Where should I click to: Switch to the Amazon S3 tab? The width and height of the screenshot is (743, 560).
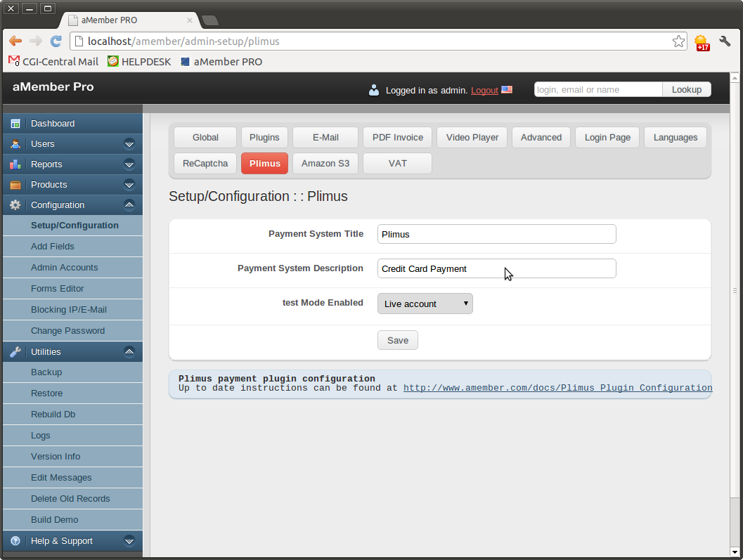325,164
